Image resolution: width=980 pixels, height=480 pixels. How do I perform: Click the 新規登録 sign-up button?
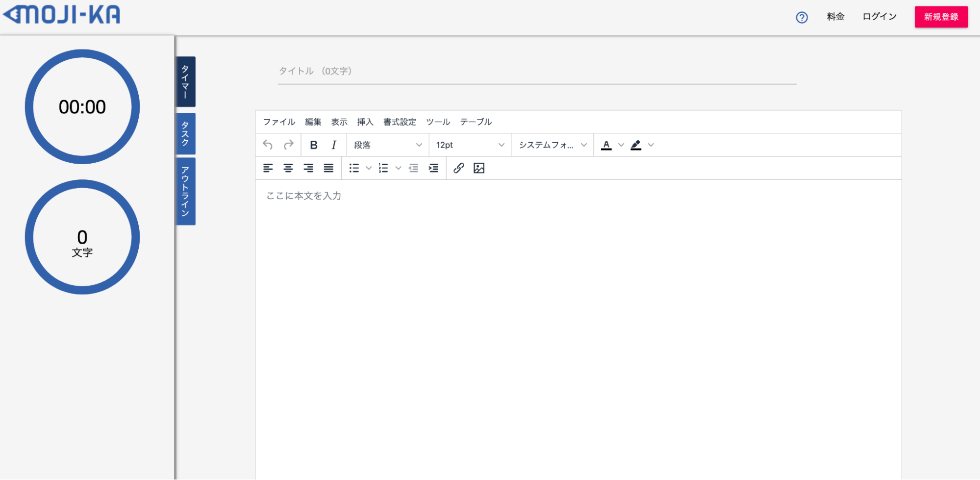[941, 17]
